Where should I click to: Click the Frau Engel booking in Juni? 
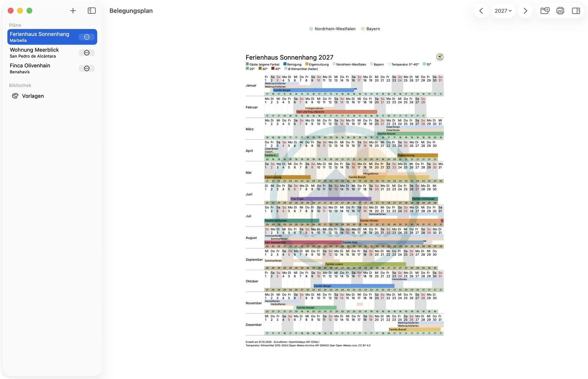point(331,199)
